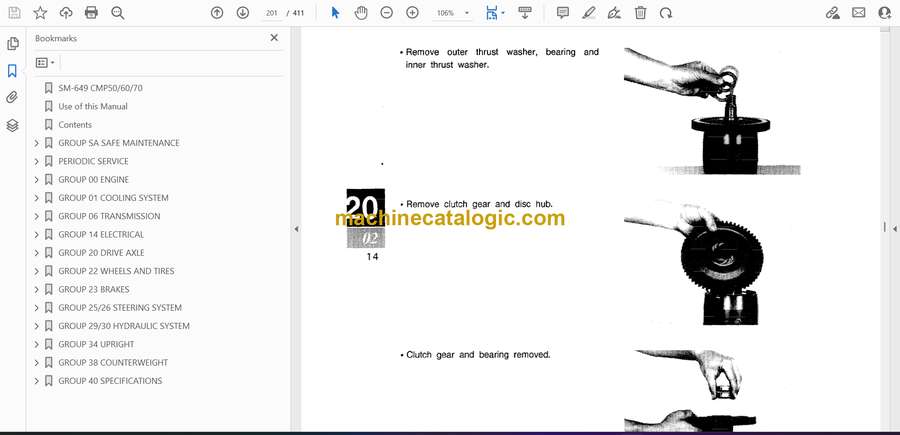Screen dimensions: 900x435
Task: Open SM-649 CMP50/60/70 bookmark
Action: point(100,88)
